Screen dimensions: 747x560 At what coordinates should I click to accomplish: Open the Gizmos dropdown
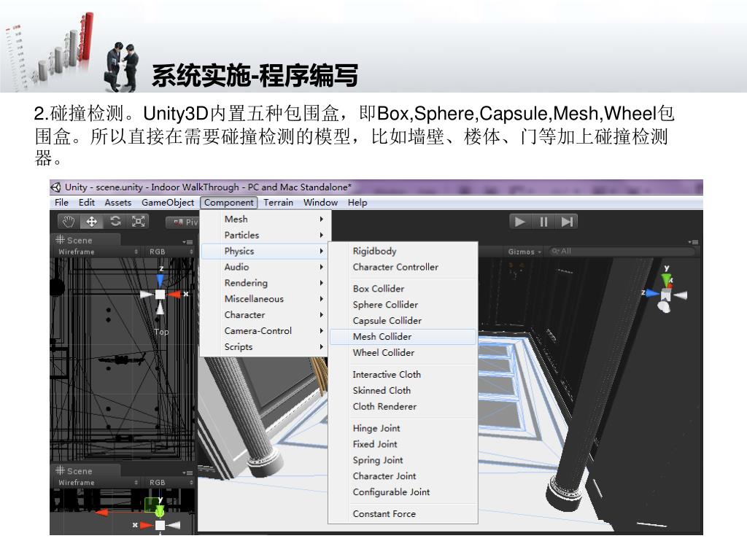click(525, 252)
